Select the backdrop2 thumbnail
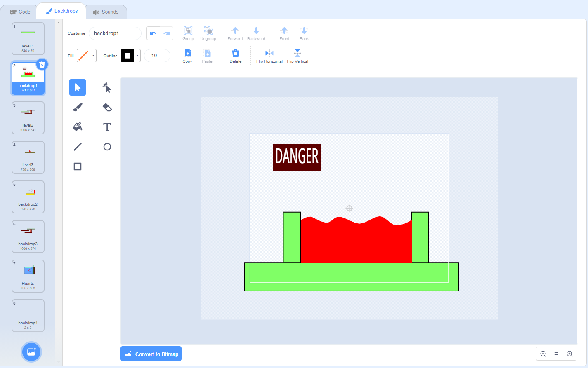The width and height of the screenshot is (588, 368). pos(28,197)
